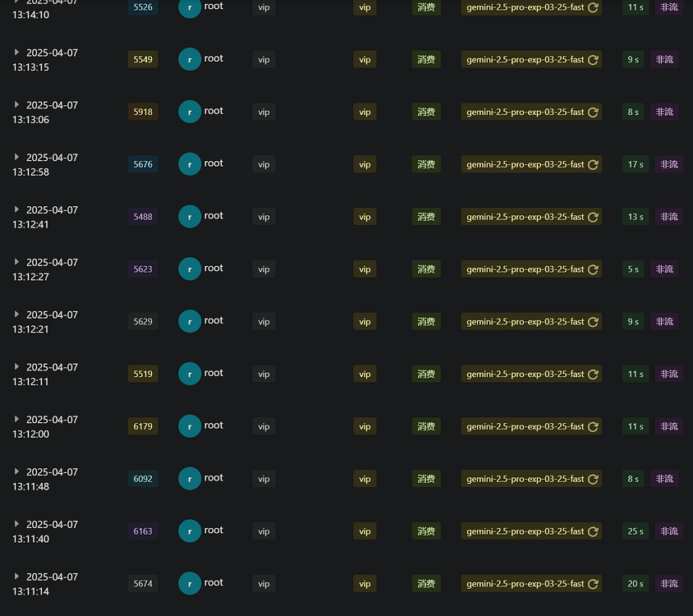
Task: Click the 25 s duration tag
Action: [x=635, y=531]
